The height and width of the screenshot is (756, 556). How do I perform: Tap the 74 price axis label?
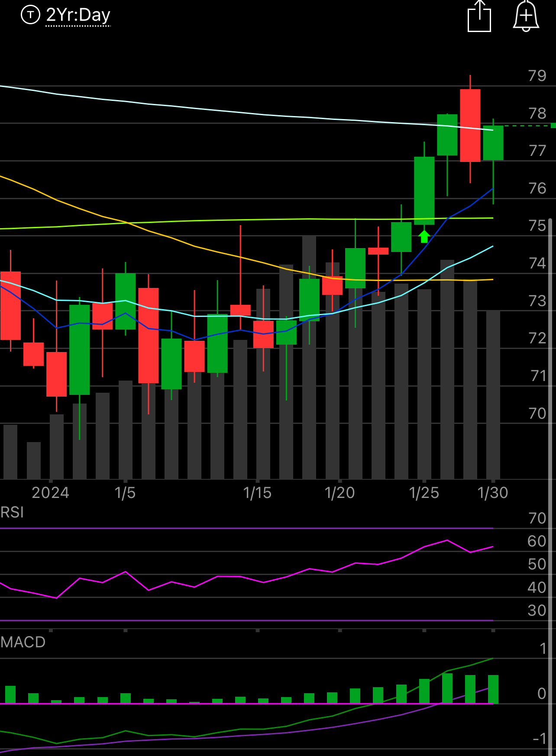(537, 263)
